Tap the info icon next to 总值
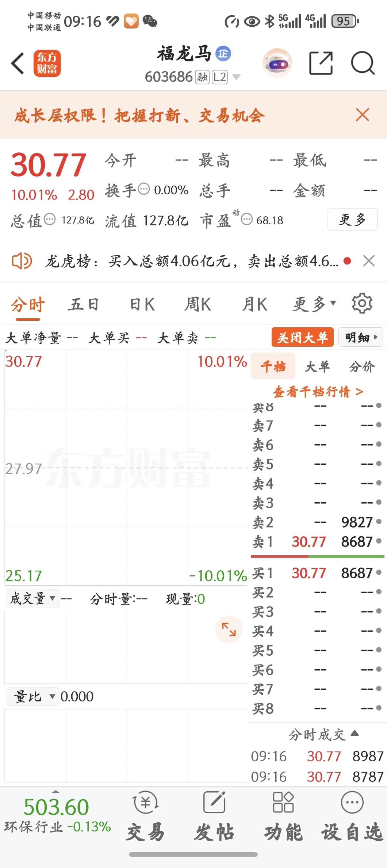Image resolution: width=387 pixels, height=868 pixels. (50, 219)
